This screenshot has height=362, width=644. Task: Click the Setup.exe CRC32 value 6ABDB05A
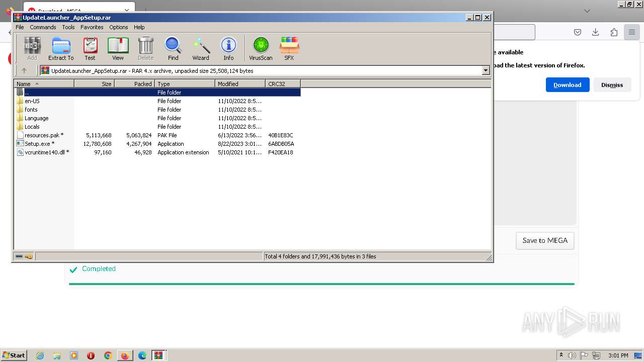[x=281, y=144]
